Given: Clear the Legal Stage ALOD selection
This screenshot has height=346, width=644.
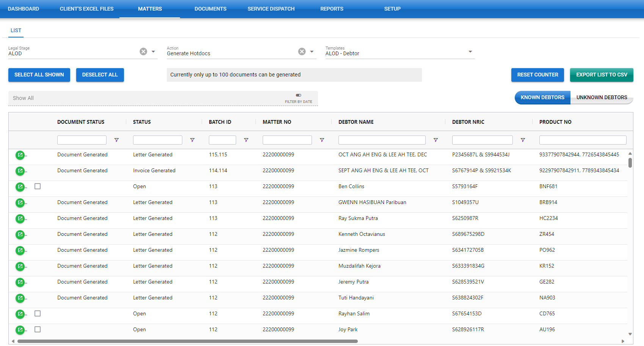Looking at the screenshot, I should tap(143, 51).
